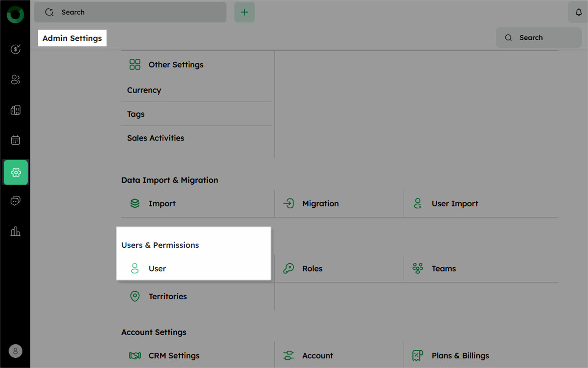Open the contacts icon in sidebar
This screenshot has height=368, width=588.
point(15,80)
